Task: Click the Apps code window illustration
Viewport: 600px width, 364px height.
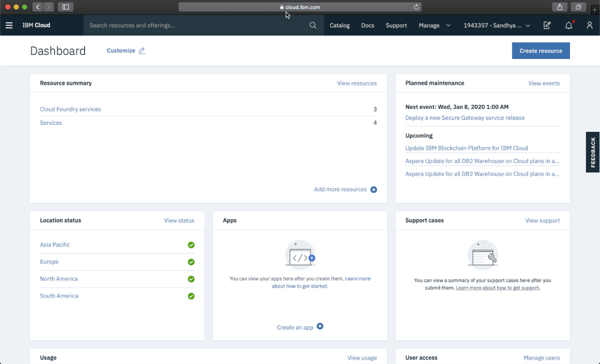Action: click(x=300, y=255)
